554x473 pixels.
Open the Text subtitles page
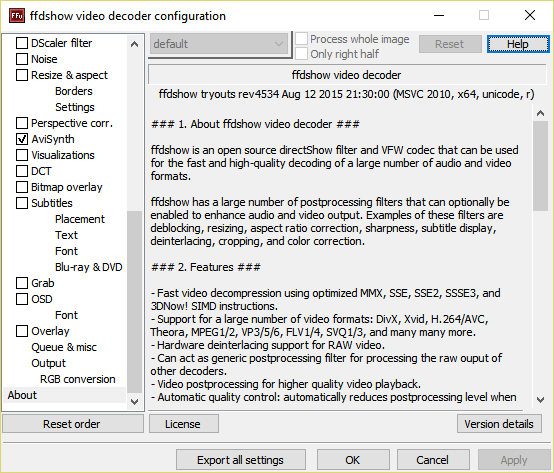[x=66, y=235]
